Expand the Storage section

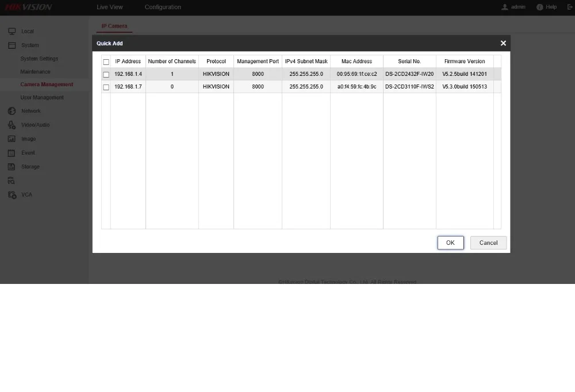pos(30,167)
